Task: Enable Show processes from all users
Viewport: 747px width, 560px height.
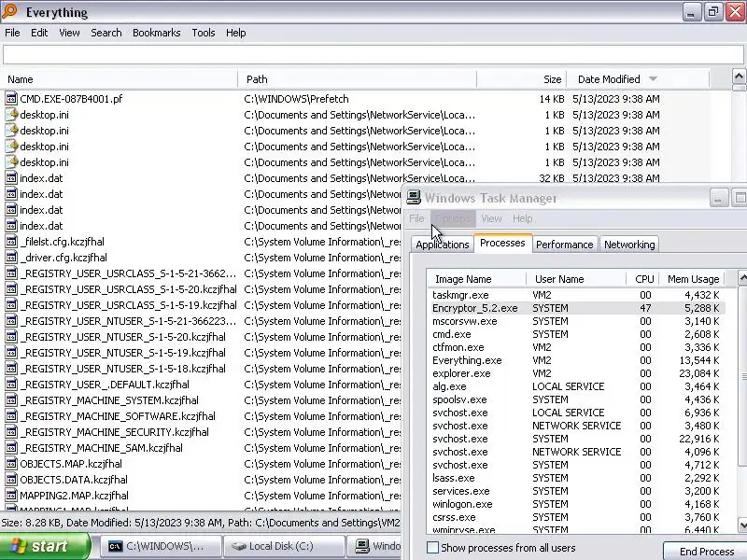Action: (432, 548)
